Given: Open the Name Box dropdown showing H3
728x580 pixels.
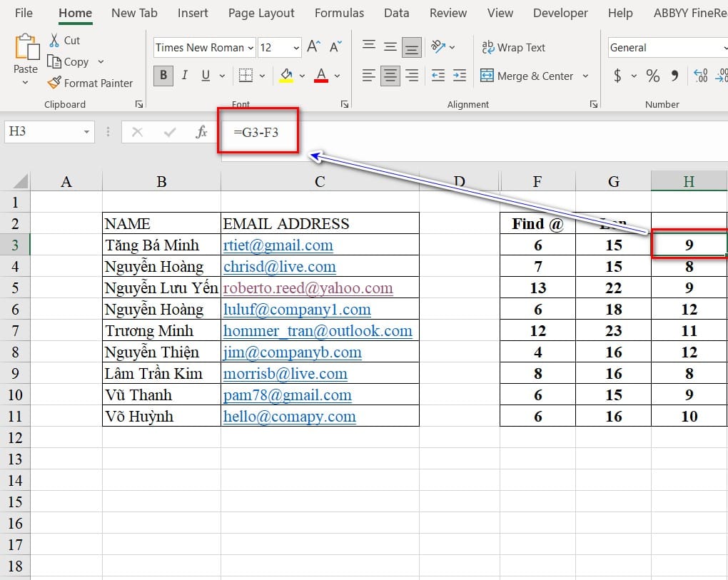Looking at the screenshot, I should click(86, 132).
